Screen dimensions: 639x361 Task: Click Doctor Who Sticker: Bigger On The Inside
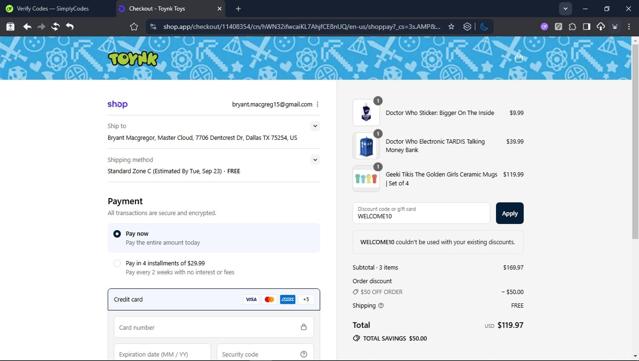click(440, 113)
